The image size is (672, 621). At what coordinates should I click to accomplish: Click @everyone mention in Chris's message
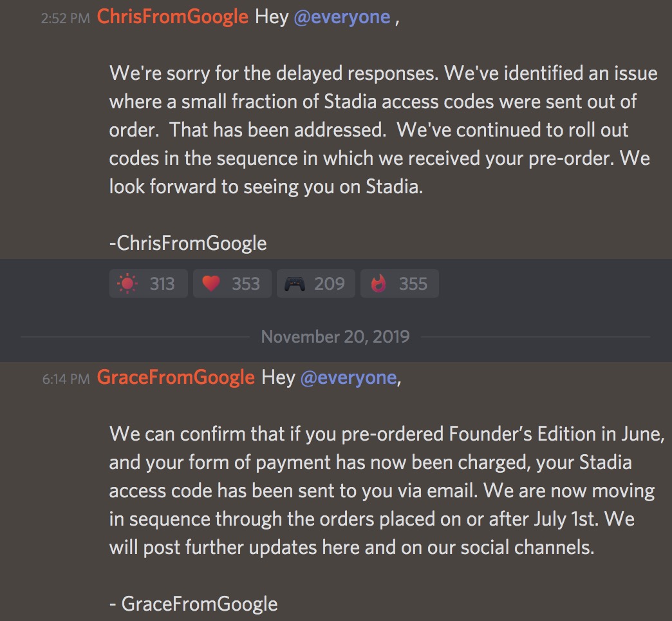click(342, 17)
